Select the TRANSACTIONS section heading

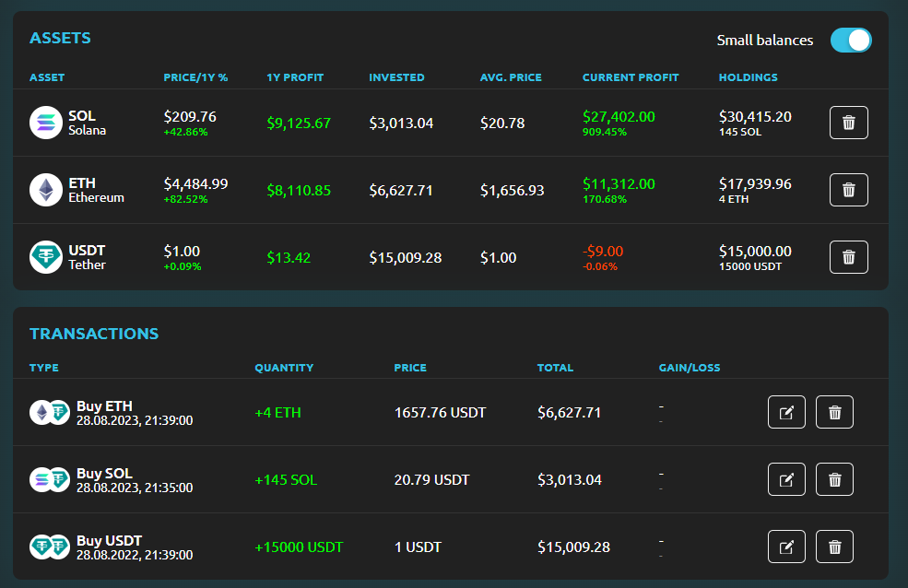93,334
